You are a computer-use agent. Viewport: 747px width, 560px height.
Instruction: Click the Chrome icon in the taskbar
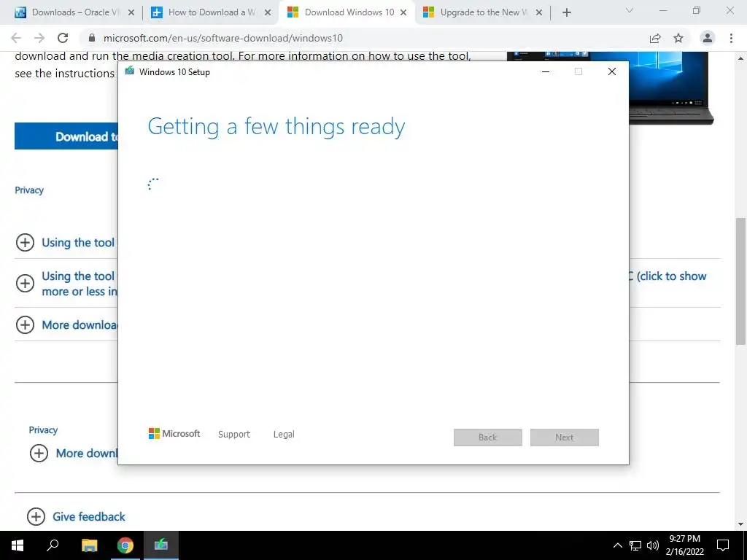click(125, 545)
